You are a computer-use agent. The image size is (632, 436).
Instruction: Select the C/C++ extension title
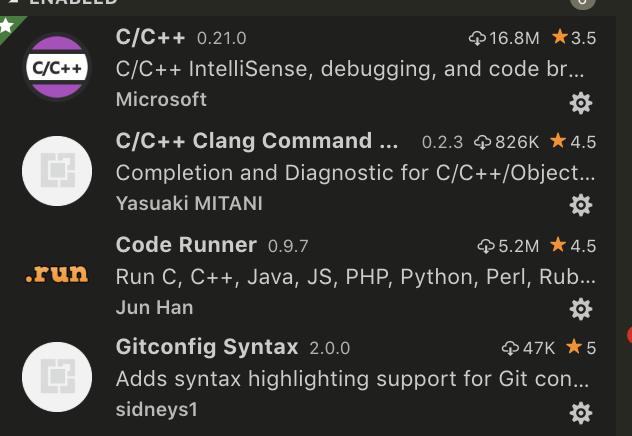click(x=152, y=38)
